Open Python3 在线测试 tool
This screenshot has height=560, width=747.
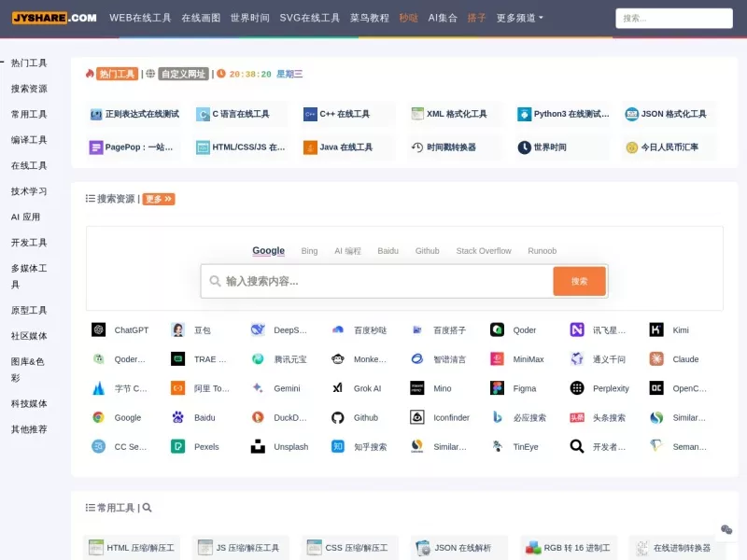tap(563, 114)
